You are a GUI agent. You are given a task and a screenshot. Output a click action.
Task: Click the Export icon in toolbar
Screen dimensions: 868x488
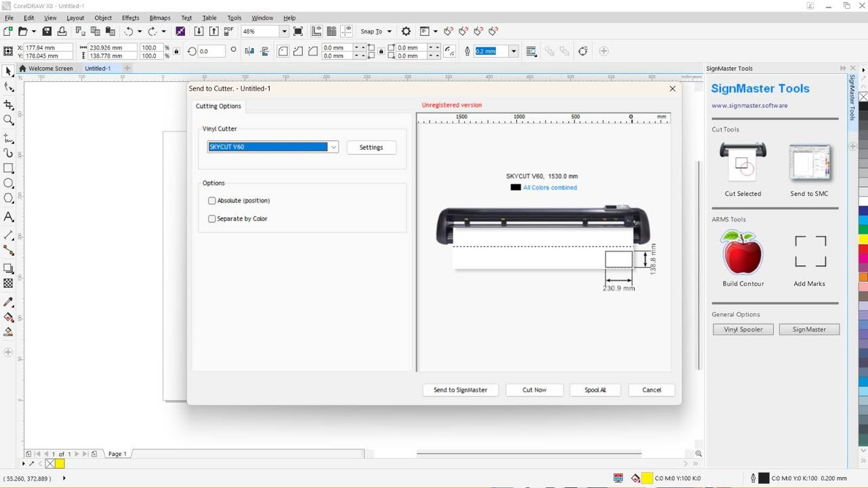tap(213, 31)
